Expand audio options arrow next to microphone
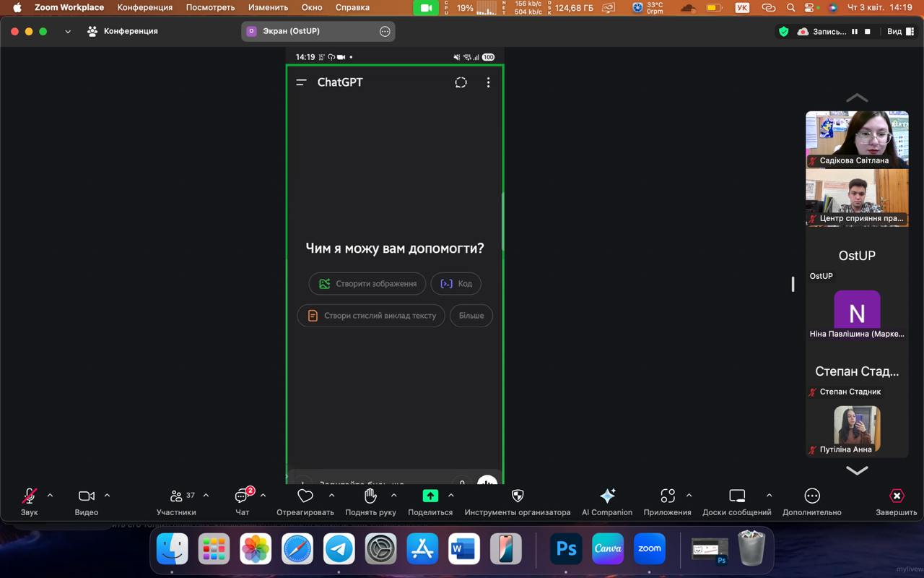Image resolution: width=924 pixels, height=578 pixels. (x=50, y=496)
